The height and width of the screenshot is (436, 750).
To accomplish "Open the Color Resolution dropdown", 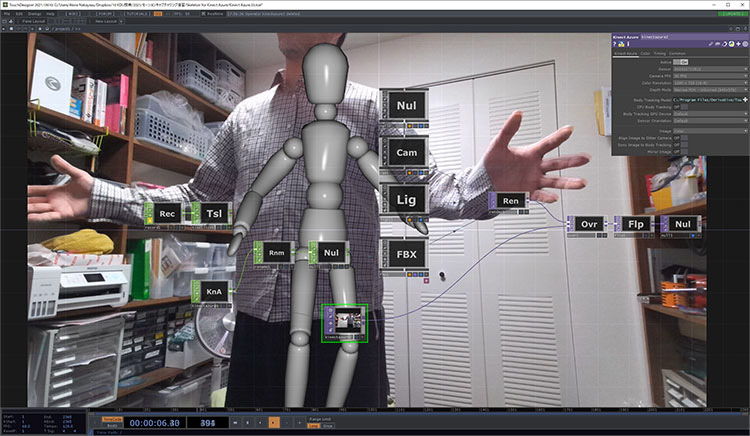I will [710, 83].
